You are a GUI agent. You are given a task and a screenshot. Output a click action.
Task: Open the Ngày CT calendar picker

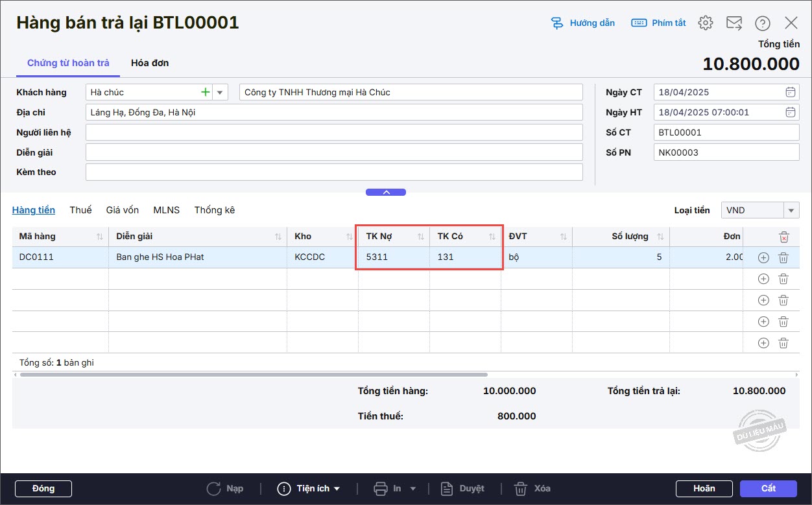point(790,92)
